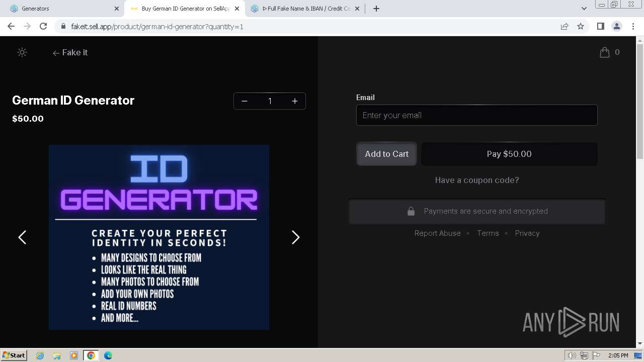Click the page scrollbar down arrow
This screenshot has height=362, width=644.
pyautogui.click(x=640, y=343)
